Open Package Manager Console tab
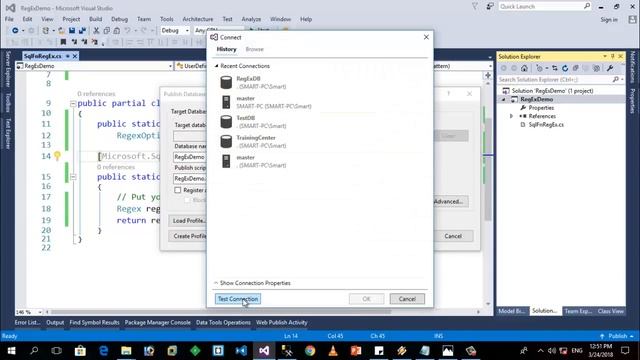The height and width of the screenshot is (360, 640). pyautogui.click(x=158, y=322)
